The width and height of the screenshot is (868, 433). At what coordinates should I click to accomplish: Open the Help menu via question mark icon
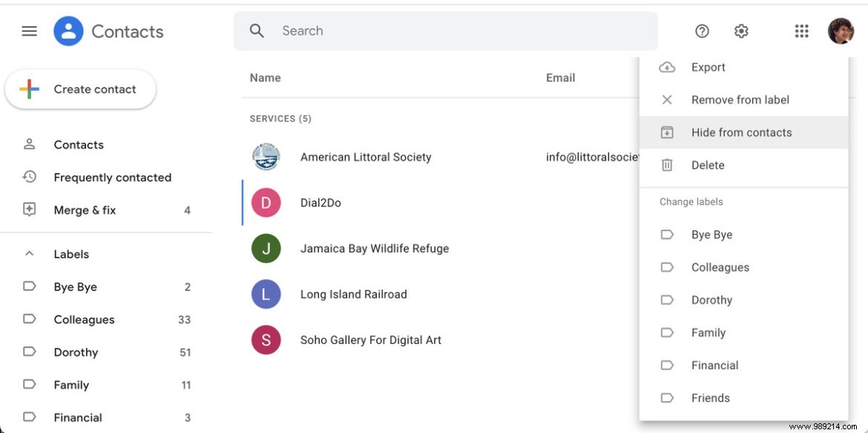point(702,30)
